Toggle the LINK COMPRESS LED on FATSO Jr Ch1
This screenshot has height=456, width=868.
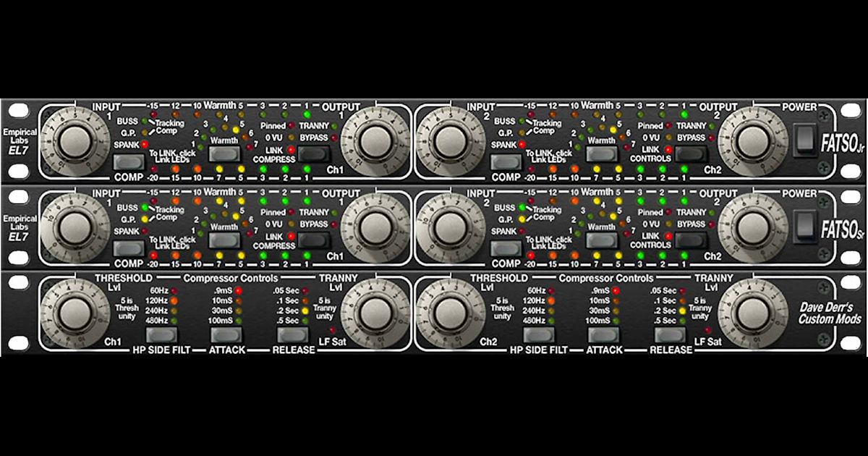click(291, 150)
